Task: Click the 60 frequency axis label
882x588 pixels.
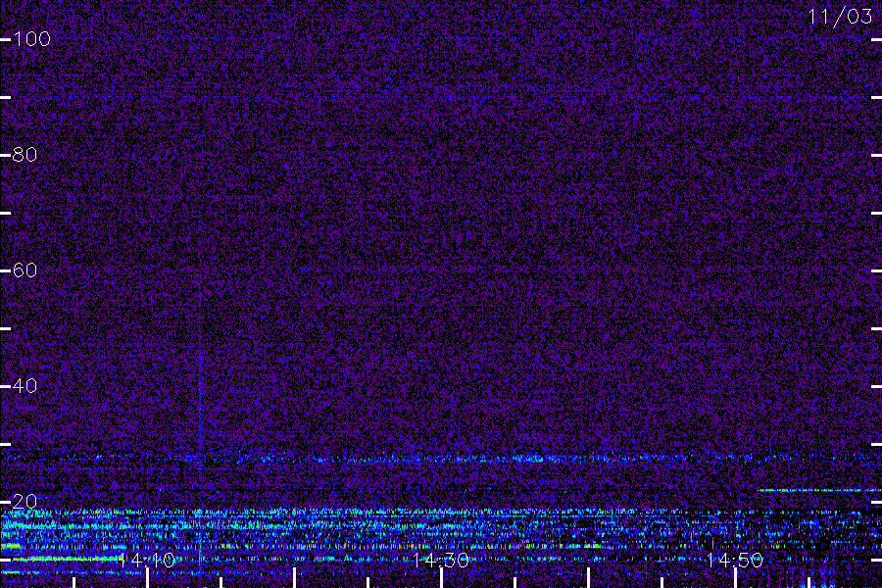Action: point(24,270)
